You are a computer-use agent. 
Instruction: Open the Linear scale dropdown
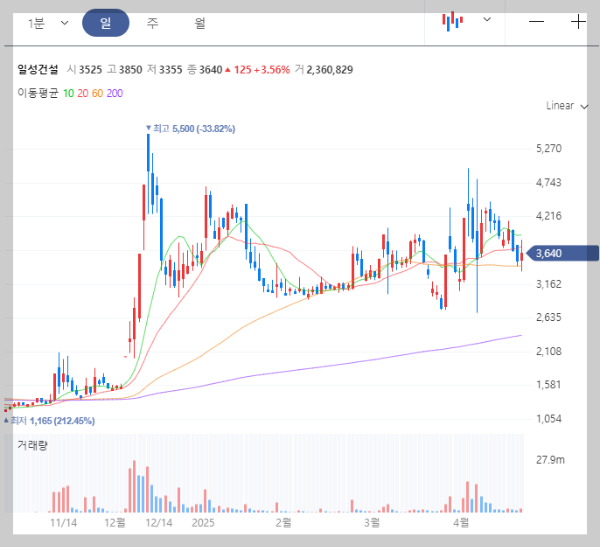[566, 106]
